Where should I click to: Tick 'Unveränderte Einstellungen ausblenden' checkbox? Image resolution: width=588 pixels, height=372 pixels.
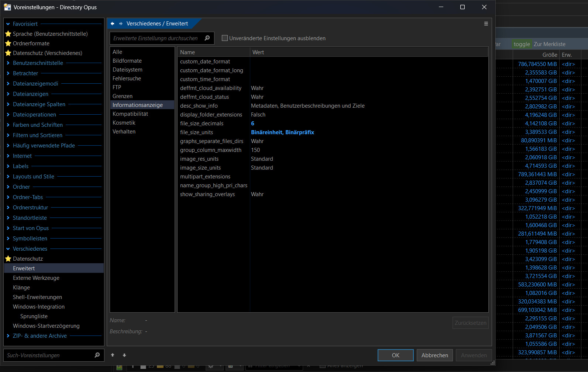click(224, 38)
